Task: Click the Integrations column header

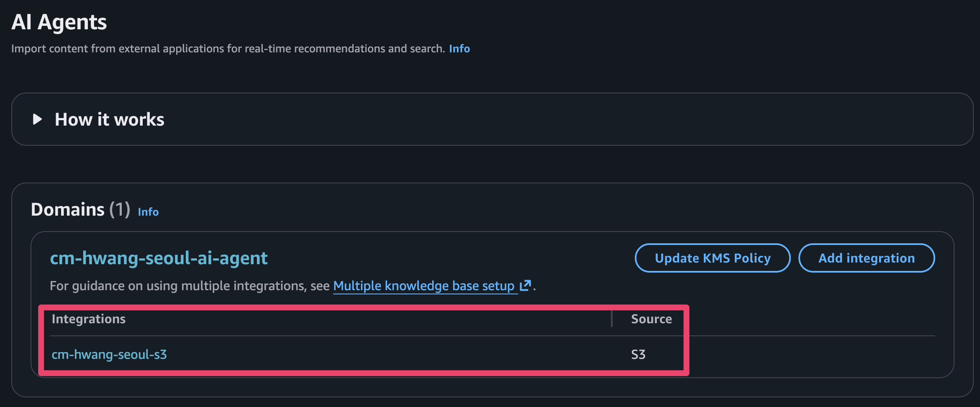Action: click(x=89, y=319)
